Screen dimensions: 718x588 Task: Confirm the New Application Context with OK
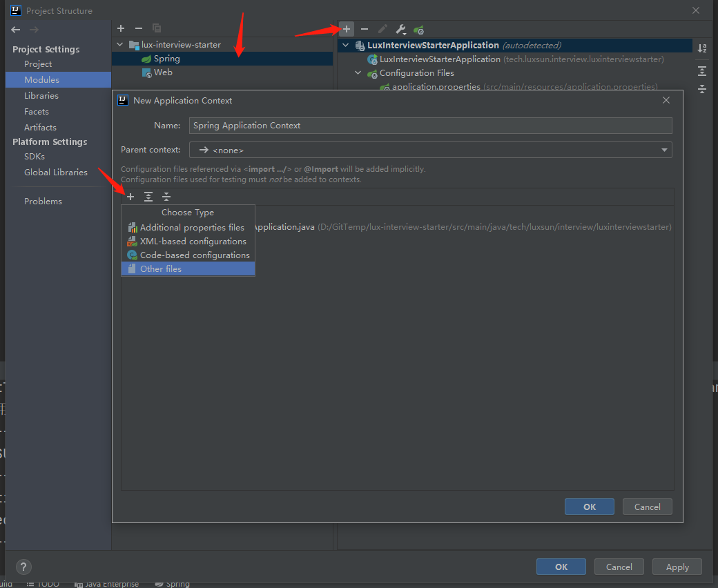pos(590,507)
